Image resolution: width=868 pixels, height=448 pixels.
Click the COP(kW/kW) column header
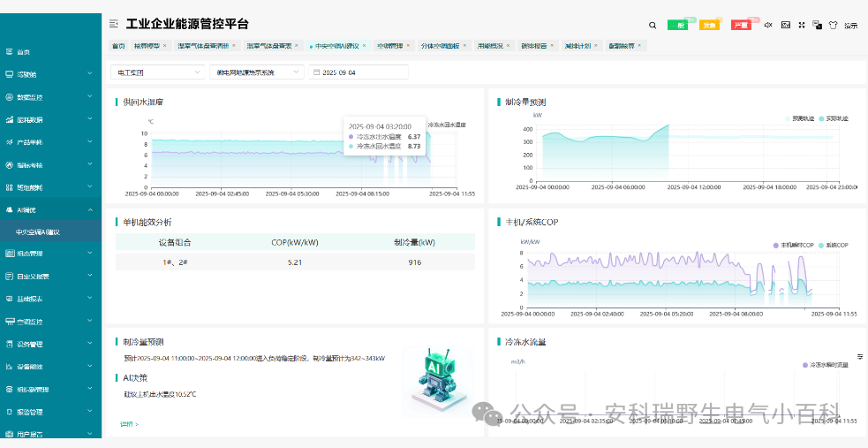click(x=295, y=242)
